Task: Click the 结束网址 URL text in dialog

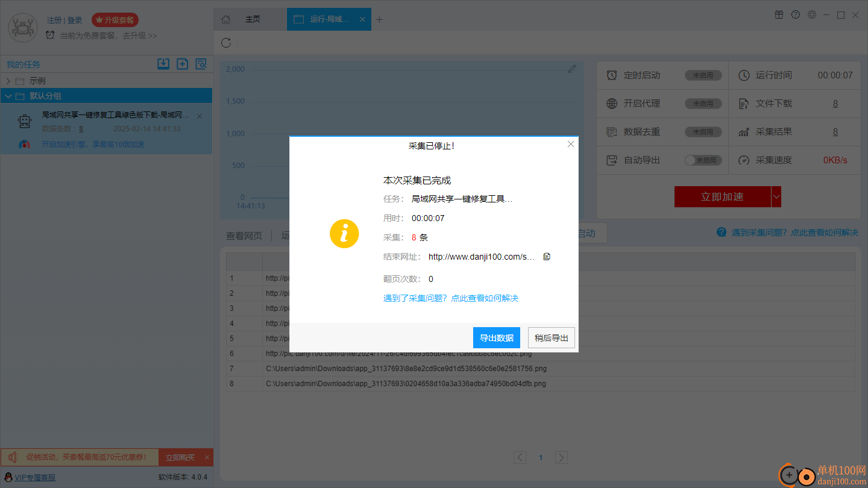Action: [482, 257]
